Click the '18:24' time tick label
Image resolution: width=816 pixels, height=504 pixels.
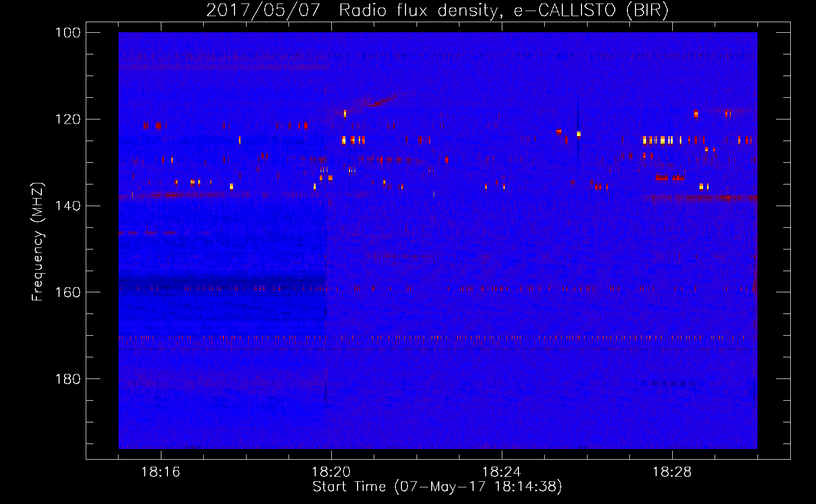tap(502, 472)
